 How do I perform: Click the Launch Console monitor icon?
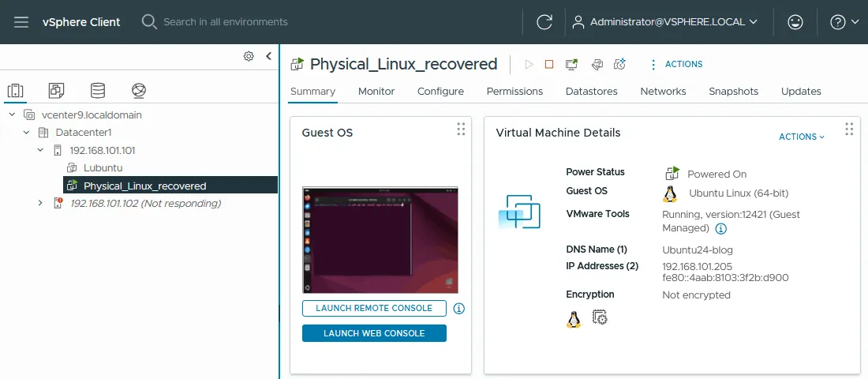pos(572,64)
